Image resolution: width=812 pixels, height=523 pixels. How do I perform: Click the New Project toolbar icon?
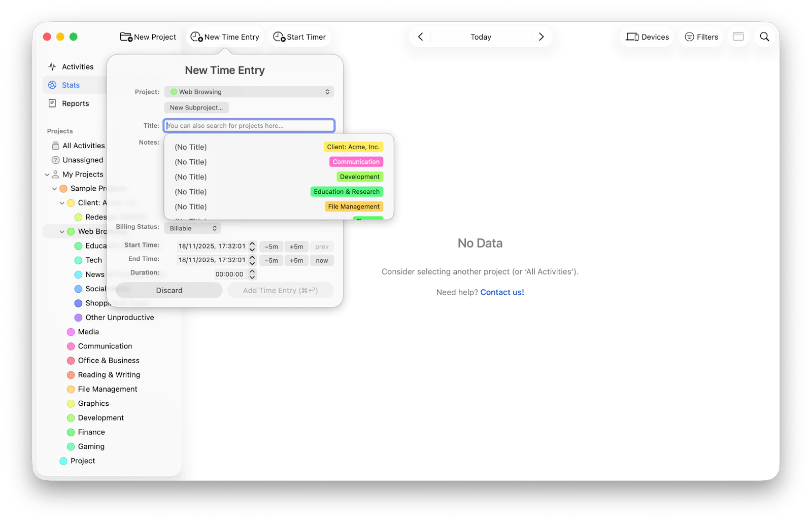pos(126,37)
